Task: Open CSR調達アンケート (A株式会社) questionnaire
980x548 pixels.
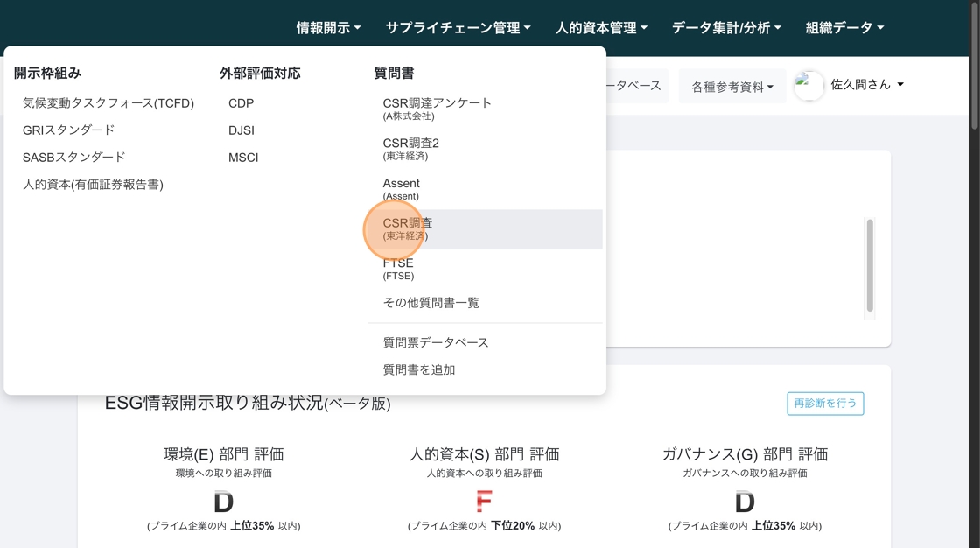Action: tap(437, 108)
